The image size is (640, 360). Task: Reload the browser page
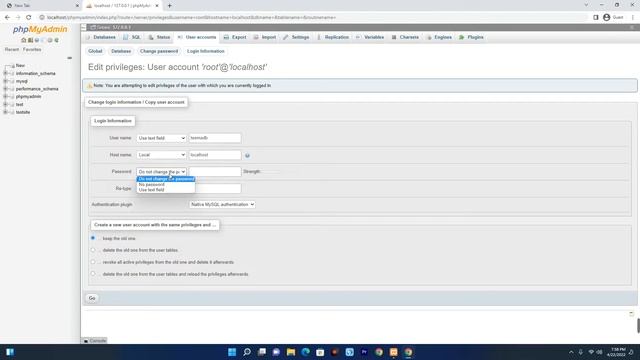[29, 18]
